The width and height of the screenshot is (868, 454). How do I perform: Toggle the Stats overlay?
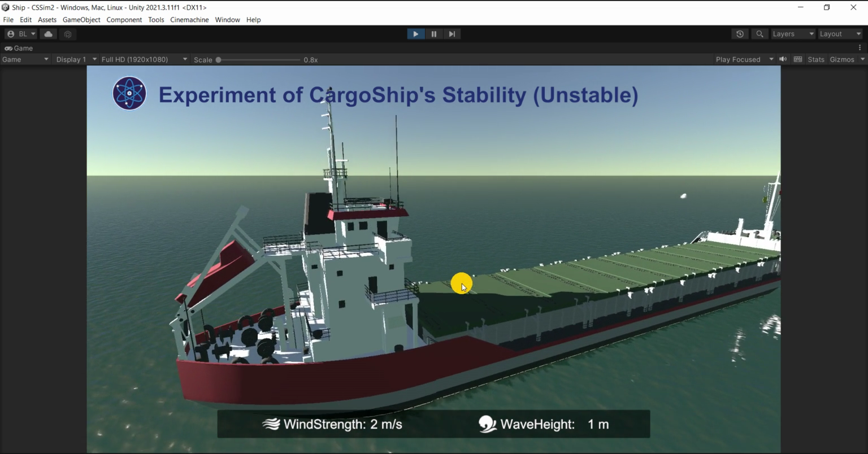(815, 59)
